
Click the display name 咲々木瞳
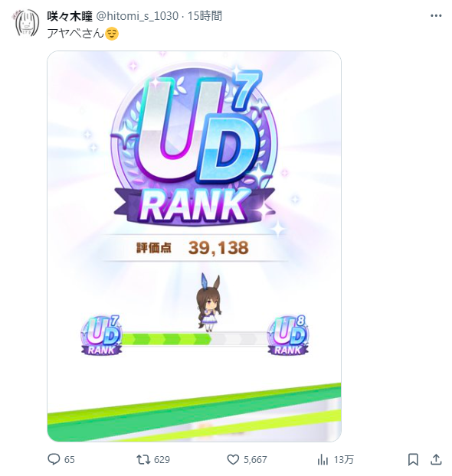click(x=70, y=16)
